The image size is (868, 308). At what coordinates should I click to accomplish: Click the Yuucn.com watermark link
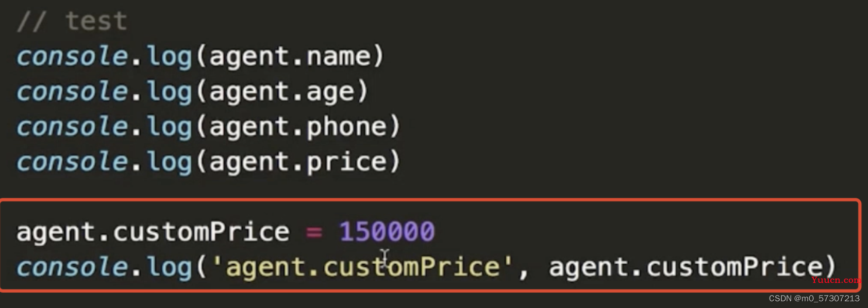[836, 280]
